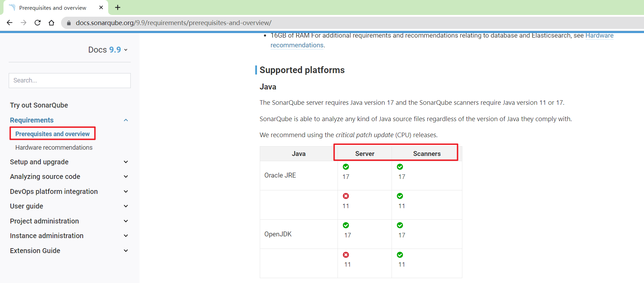Open the Requirements section link
Screen dimensions: 644x283
click(32, 120)
